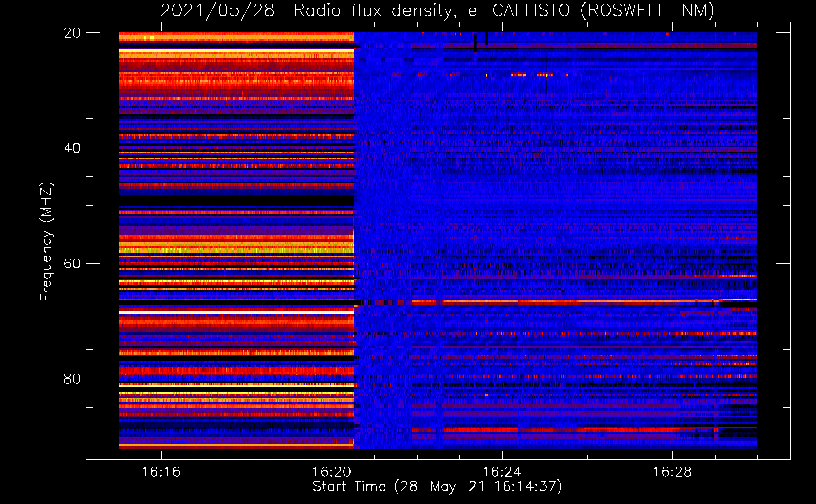
Task: Click the plot title '2021/05/28 Radio flux density'
Action: [437, 11]
